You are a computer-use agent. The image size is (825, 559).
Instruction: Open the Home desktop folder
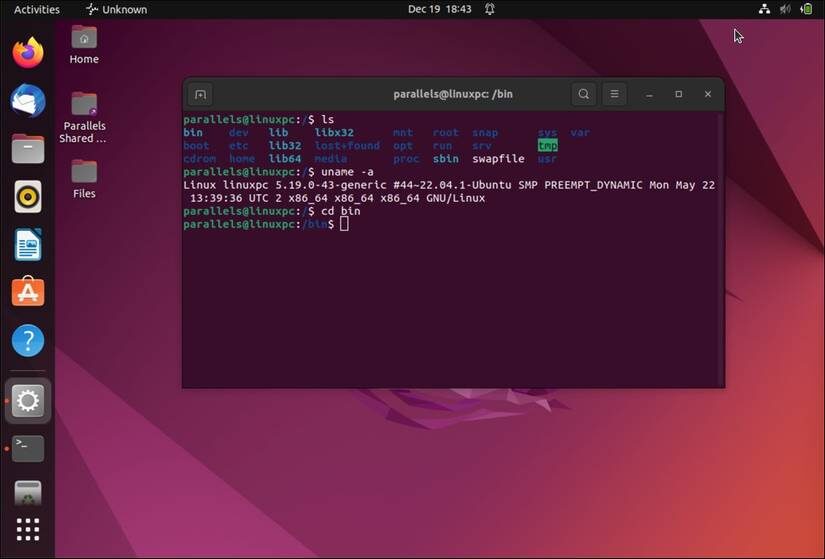click(x=84, y=44)
